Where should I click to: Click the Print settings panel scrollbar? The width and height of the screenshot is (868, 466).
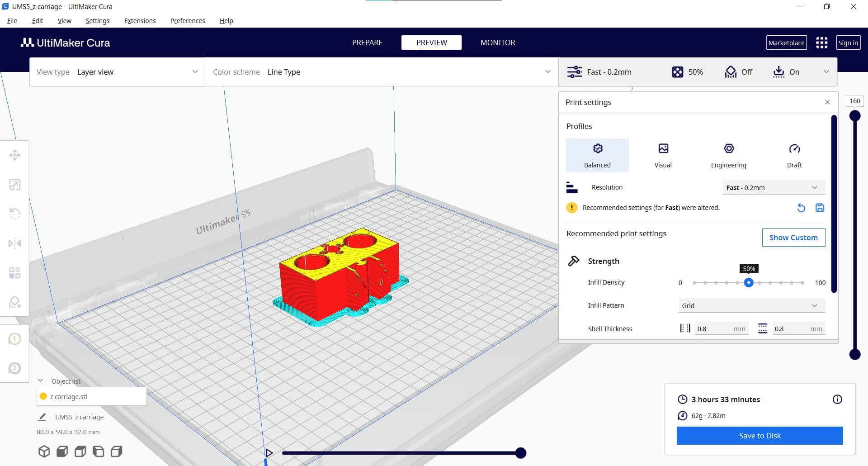click(834, 204)
